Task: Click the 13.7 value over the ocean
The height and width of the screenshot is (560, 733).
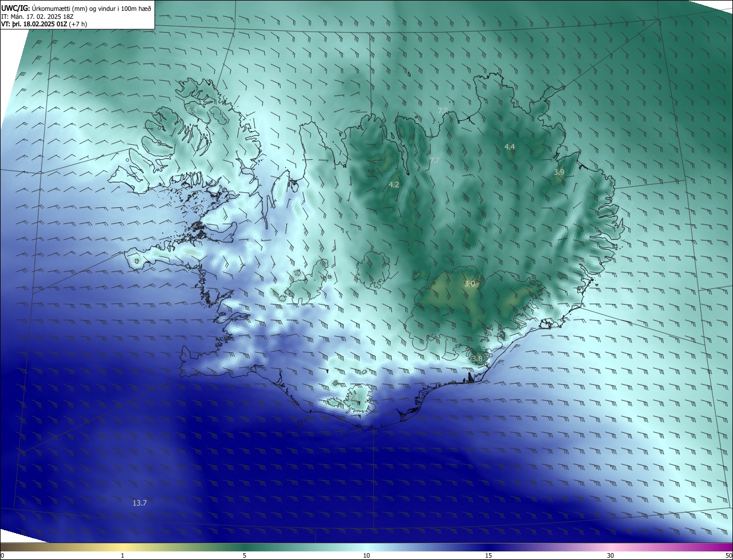Action: tap(140, 503)
